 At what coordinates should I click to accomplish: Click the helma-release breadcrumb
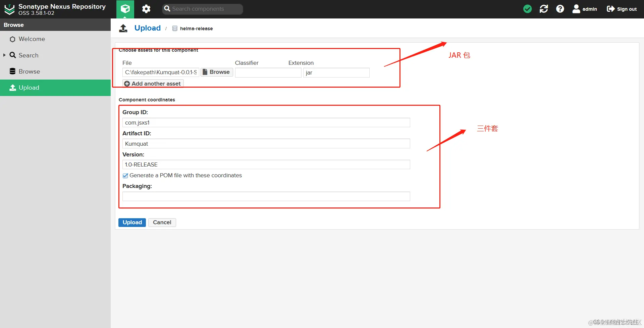tap(196, 29)
